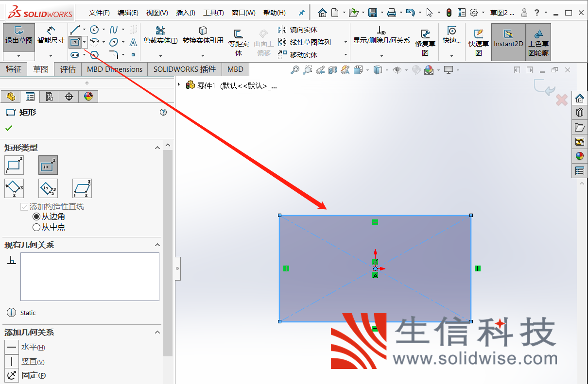Click the Undo icon
Screen dimensions: 588x384
pos(411,13)
